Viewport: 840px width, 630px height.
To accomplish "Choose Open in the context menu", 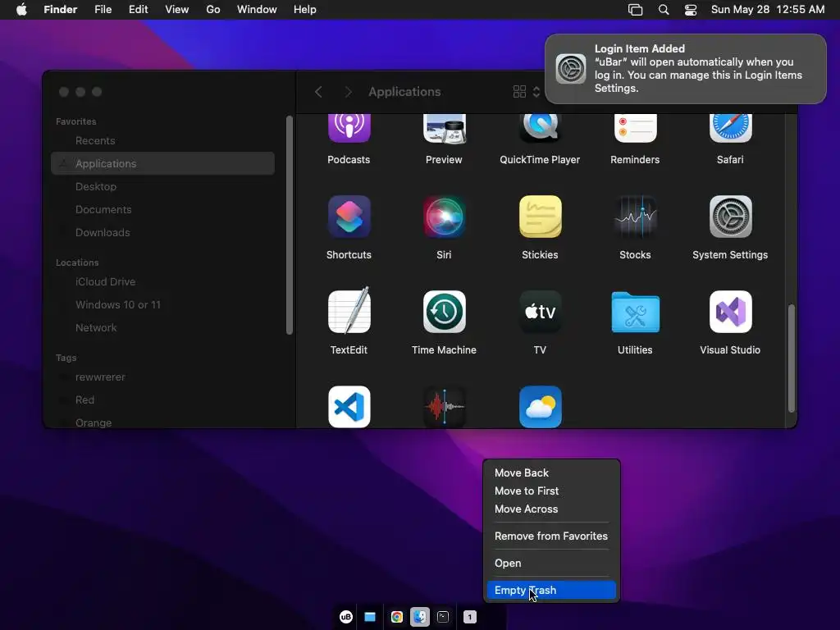I will pyautogui.click(x=551, y=564).
